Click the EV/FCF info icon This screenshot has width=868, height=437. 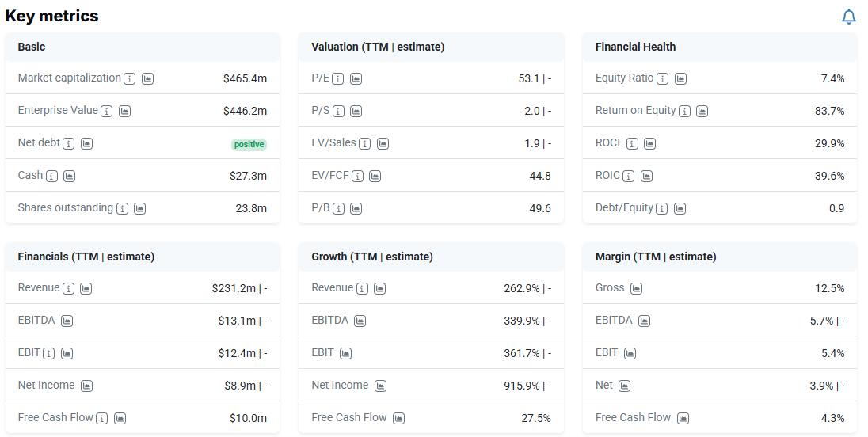coord(358,177)
